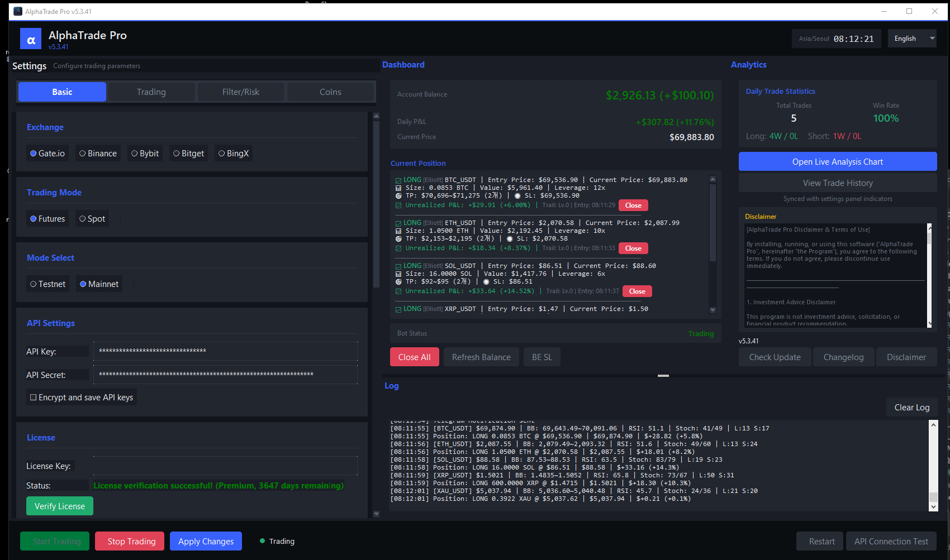
Task: Click the API Key input field
Action: [225, 351]
